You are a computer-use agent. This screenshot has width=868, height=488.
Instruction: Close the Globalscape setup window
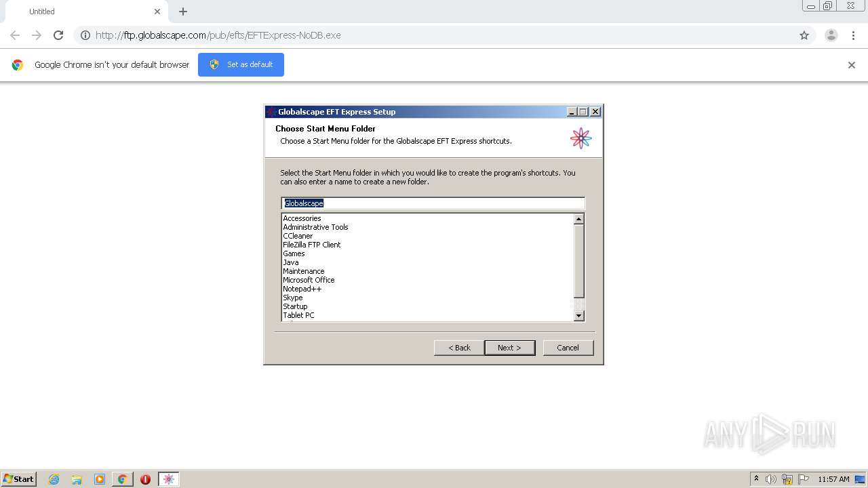point(595,112)
